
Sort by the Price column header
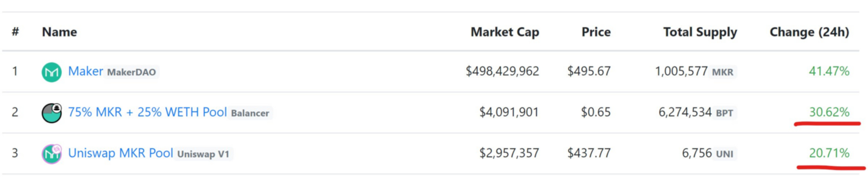[x=596, y=32]
